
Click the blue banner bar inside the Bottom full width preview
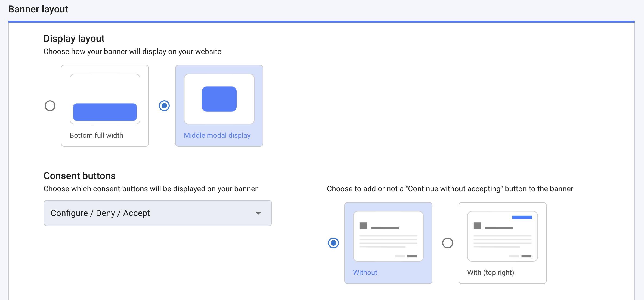104,112
